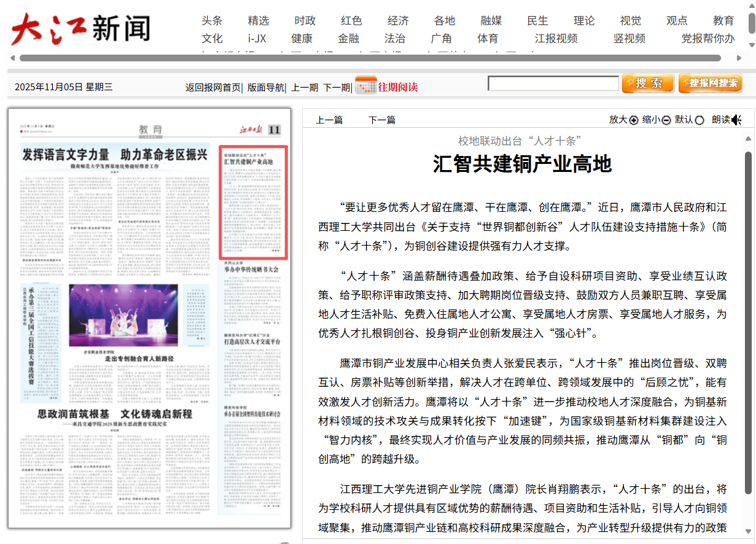Jump to 下一篇 article
The height and width of the screenshot is (544, 756).
(381, 120)
